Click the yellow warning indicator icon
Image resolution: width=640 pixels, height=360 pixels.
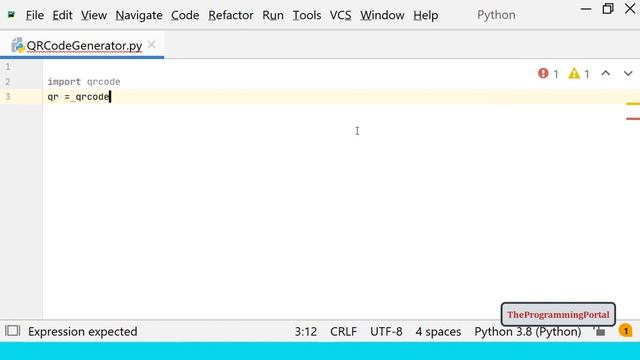coord(574,73)
